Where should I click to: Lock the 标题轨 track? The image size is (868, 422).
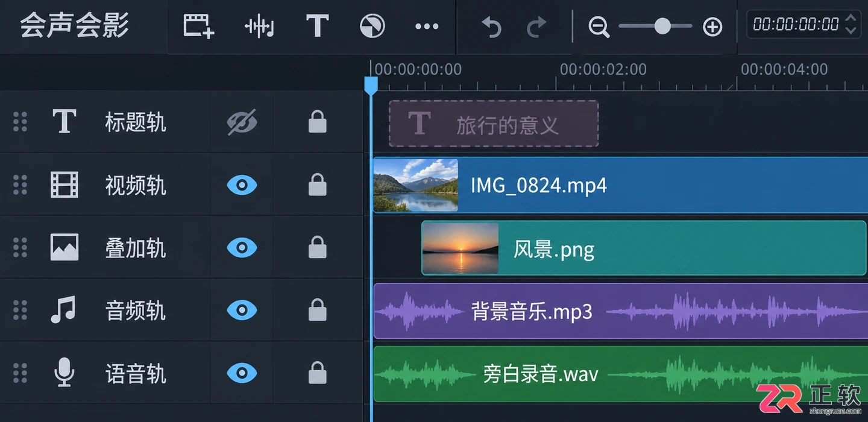pos(317,122)
